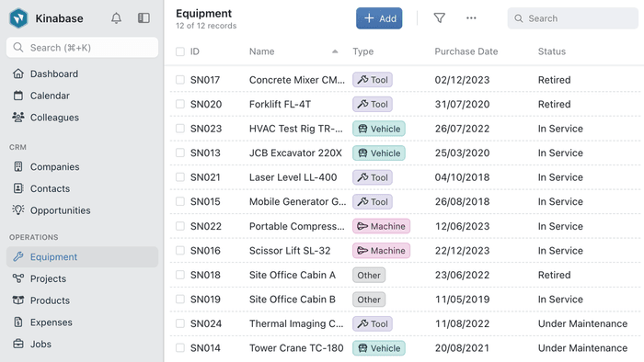Click the Under Maintenance status for SN024
Screen dimensions: 644x362
click(582, 323)
